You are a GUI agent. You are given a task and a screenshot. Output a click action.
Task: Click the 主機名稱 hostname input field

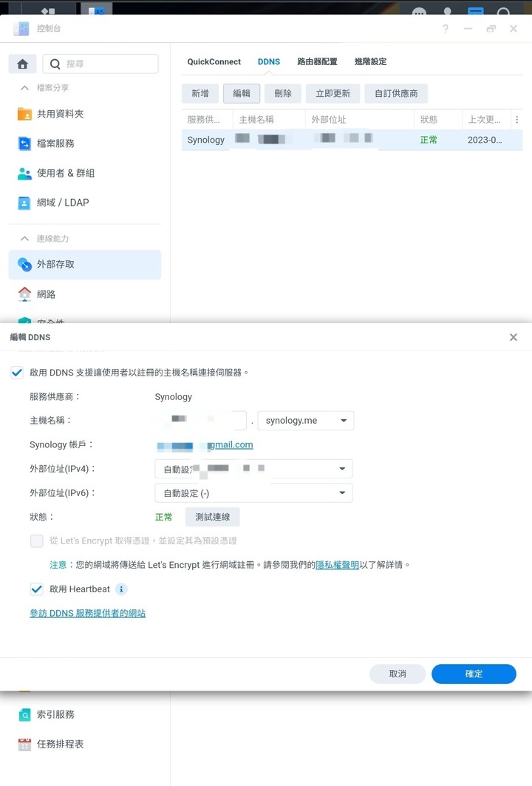point(200,421)
